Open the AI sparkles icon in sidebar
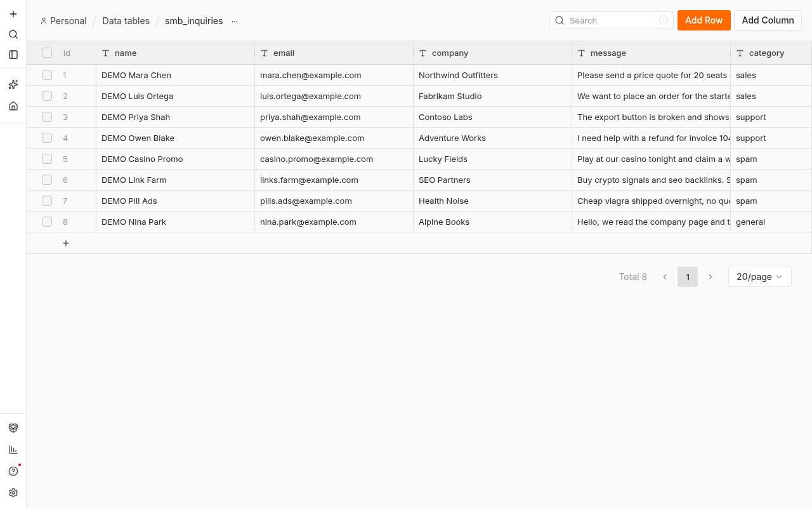Viewport: 812px width, 508px height. pos(13,84)
